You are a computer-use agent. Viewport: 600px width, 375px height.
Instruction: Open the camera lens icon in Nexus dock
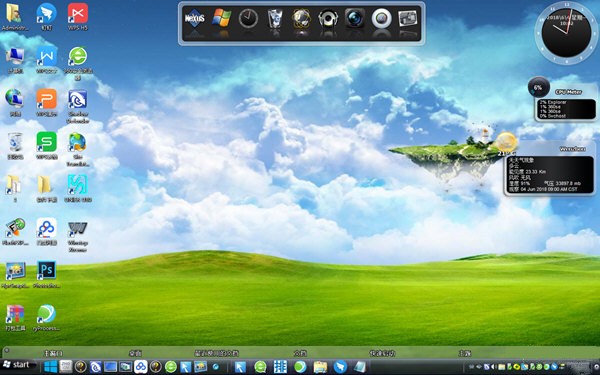[x=354, y=18]
